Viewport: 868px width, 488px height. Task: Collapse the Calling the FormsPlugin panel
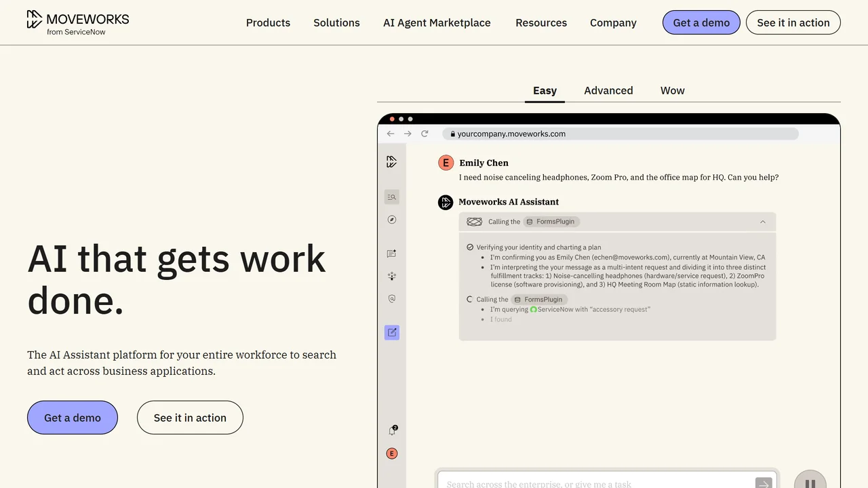pyautogui.click(x=763, y=222)
